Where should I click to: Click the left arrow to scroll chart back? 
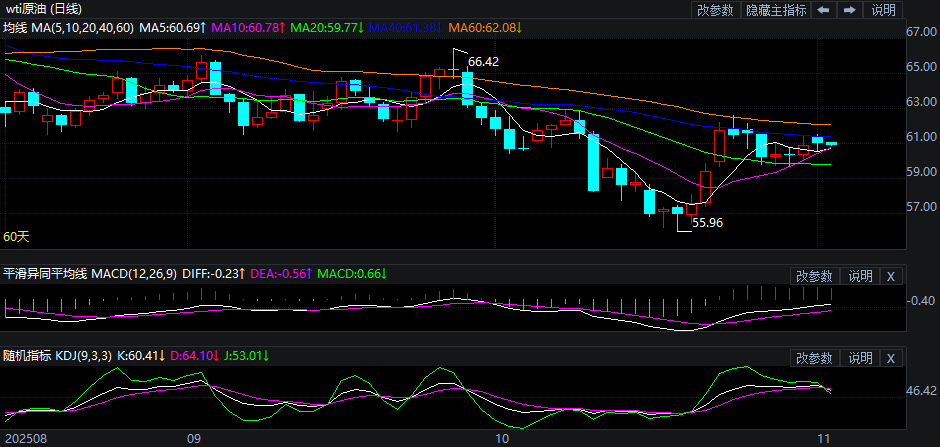[823, 10]
